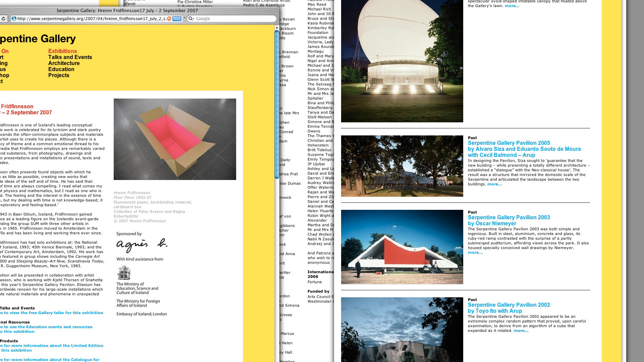This screenshot has width=644, height=362.
Task: Click the globe site icon in the address bar
Action: (x=14, y=19)
